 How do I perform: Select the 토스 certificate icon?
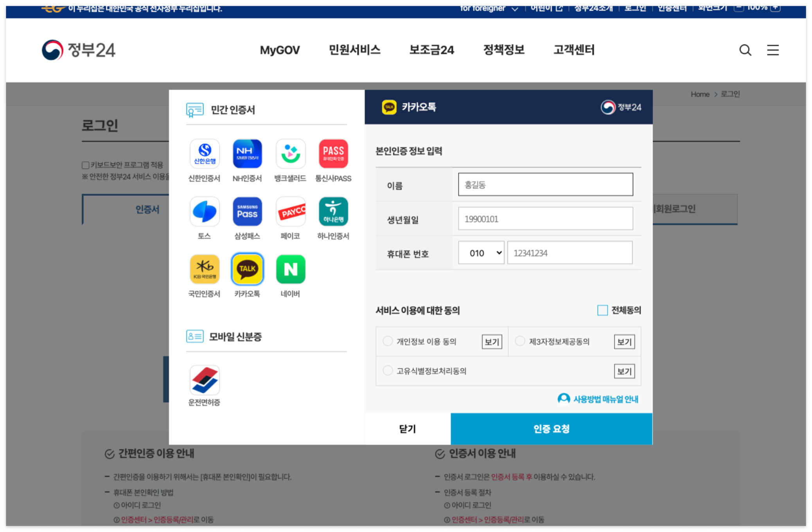(x=204, y=211)
